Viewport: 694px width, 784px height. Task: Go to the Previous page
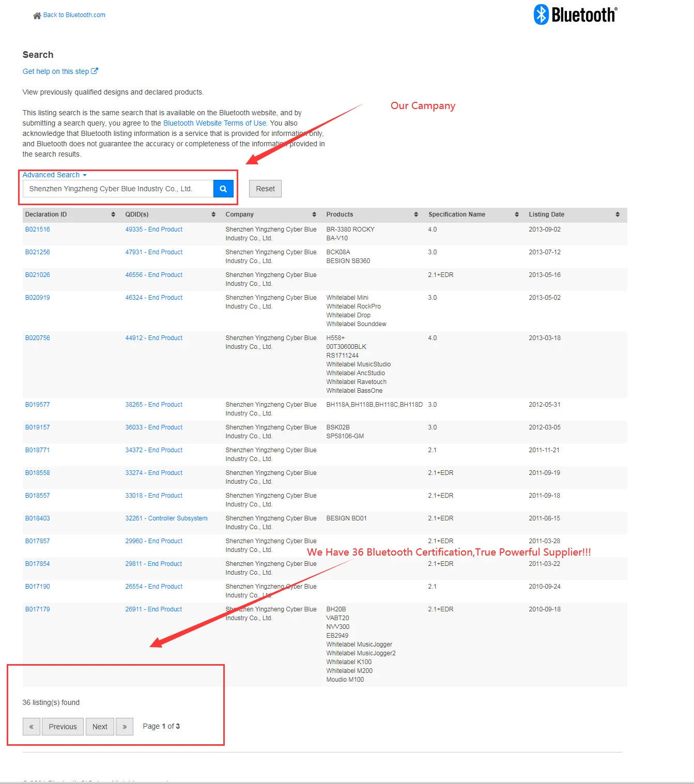63,727
